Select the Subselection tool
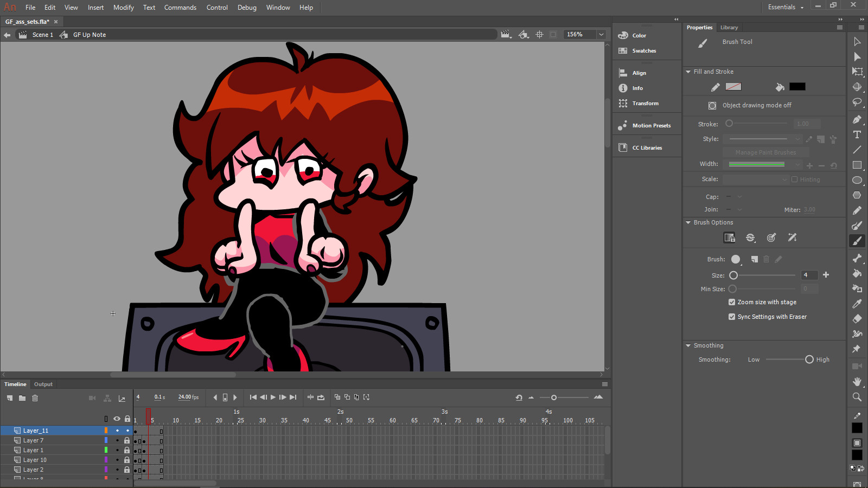The height and width of the screenshot is (488, 868). point(857,57)
